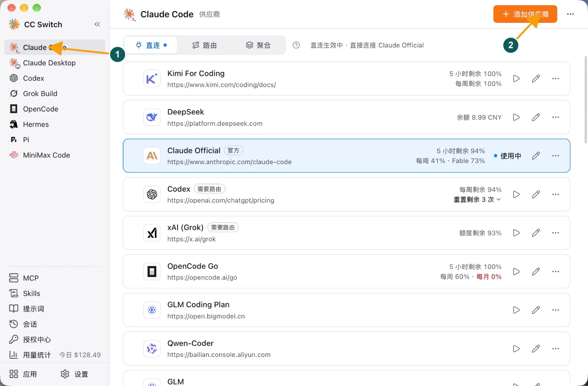588x386 pixels.
Task: Edit the Qwen-Coder provider
Action: pos(536,348)
